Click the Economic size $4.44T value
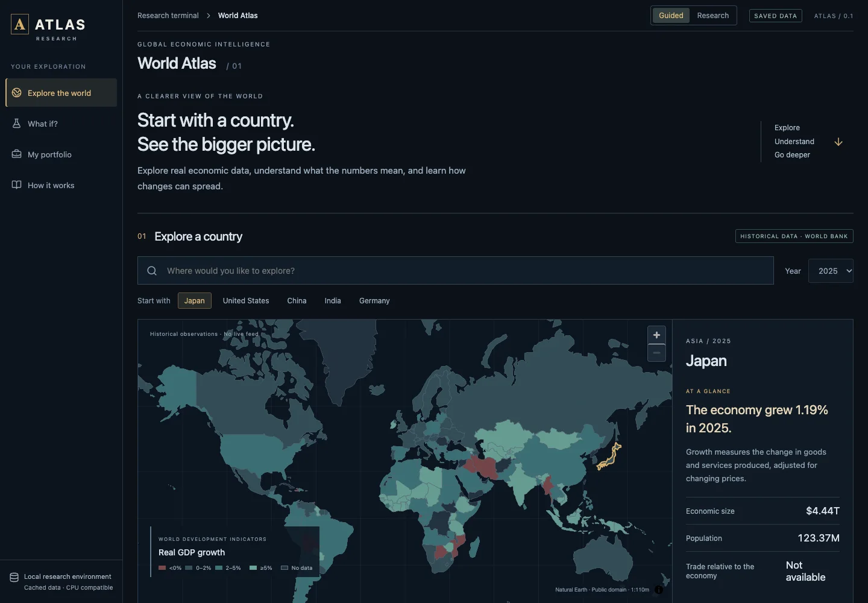The height and width of the screenshot is (603, 868). tap(823, 511)
